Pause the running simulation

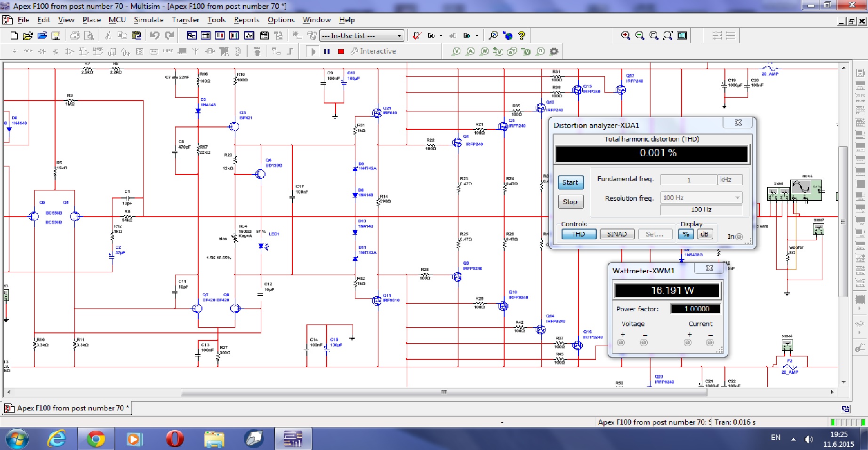pos(327,51)
